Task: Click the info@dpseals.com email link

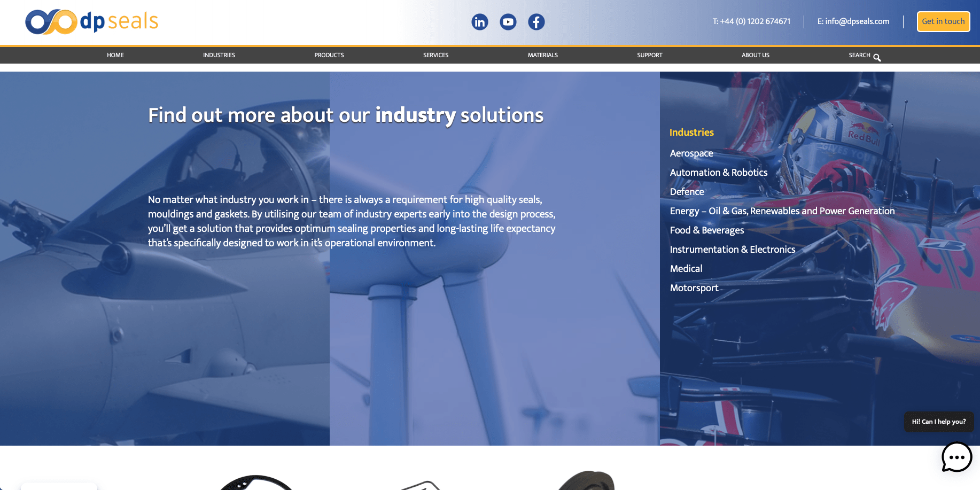Action: click(853, 21)
